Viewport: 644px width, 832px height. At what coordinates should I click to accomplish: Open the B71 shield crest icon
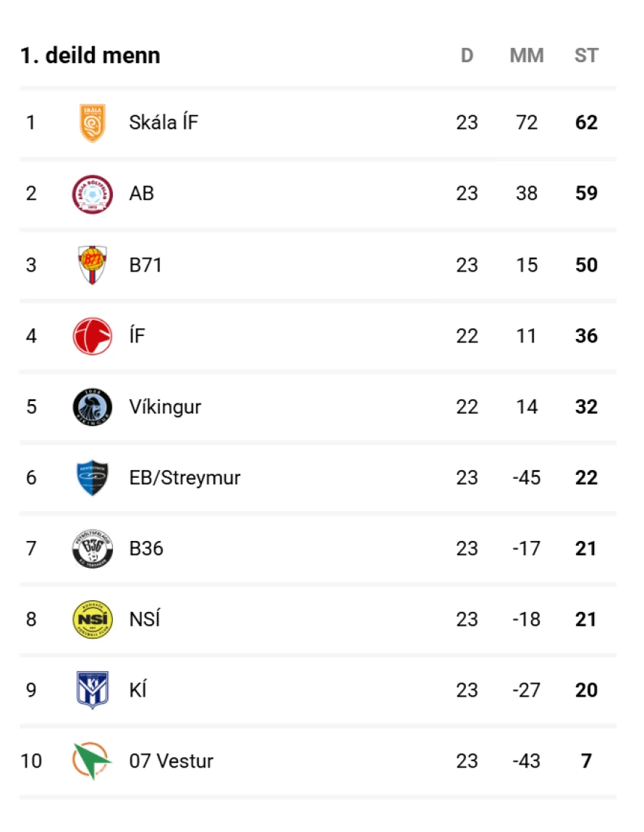click(x=92, y=265)
